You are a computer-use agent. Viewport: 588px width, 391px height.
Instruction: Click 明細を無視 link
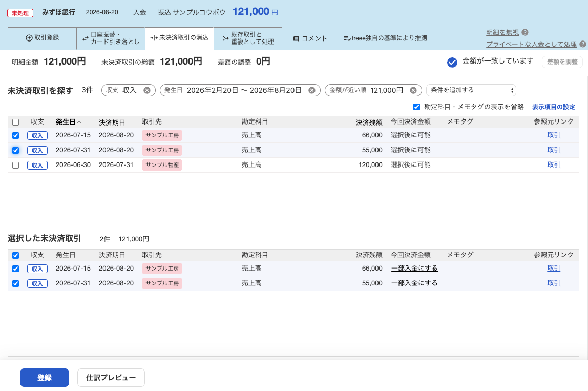coord(502,32)
